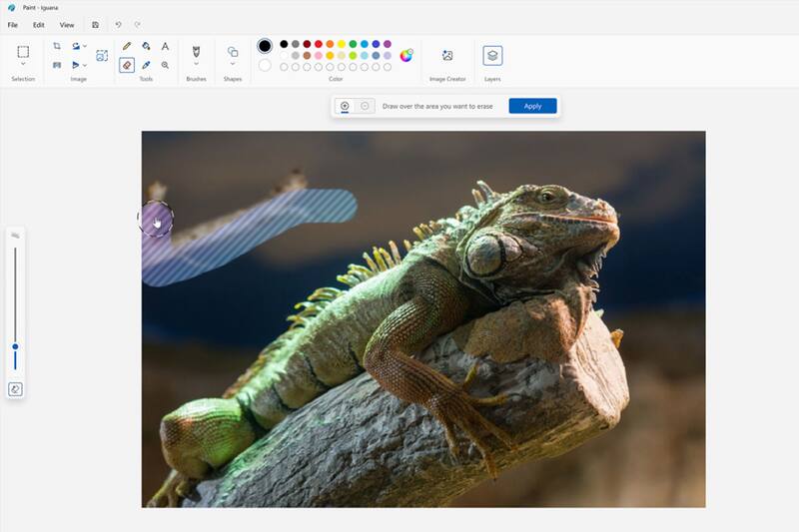Select the Pencil tool
This screenshot has height=532, width=799.
tap(127, 46)
